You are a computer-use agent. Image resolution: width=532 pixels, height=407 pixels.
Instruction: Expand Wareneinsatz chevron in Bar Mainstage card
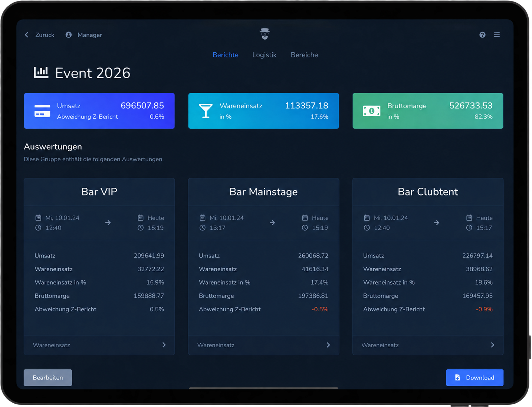point(328,345)
